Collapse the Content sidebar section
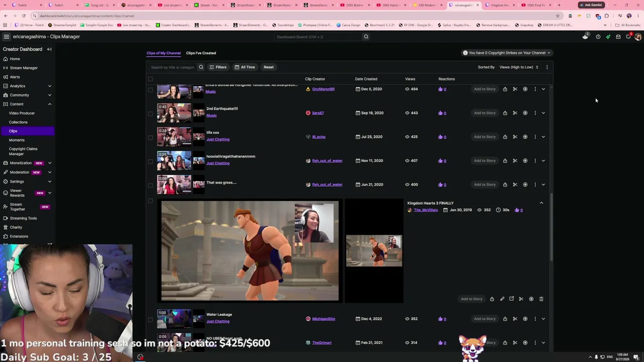644x362 pixels. tap(49, 104)
